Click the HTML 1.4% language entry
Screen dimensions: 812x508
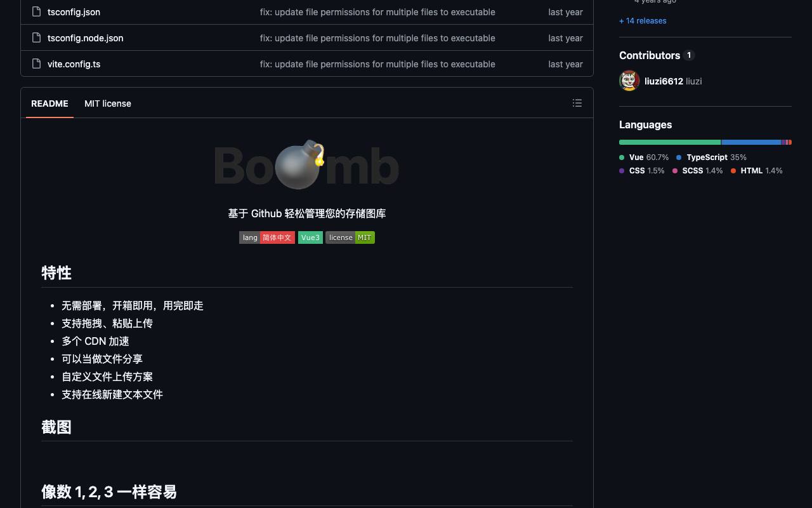757,170
